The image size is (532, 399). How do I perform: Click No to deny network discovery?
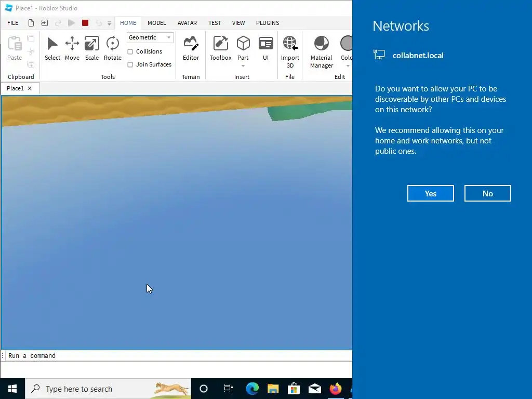click(x=487, y=193)
